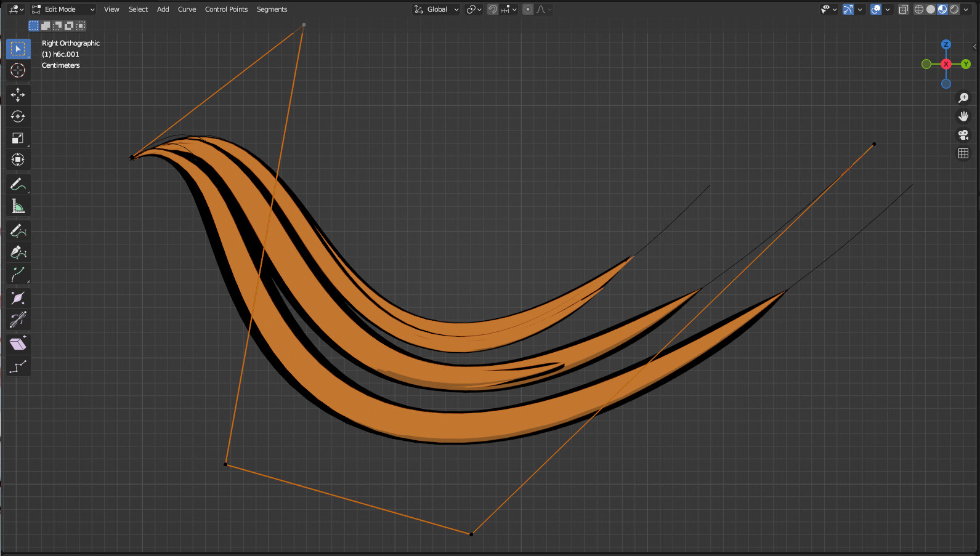Click the negative Y axis gizmo circle
980x556 pixels.
point(926,64)
